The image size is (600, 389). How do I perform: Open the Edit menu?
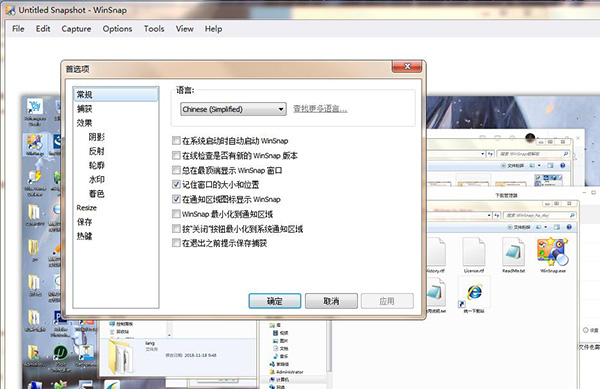pyautogui.click(x=43, y=29)
